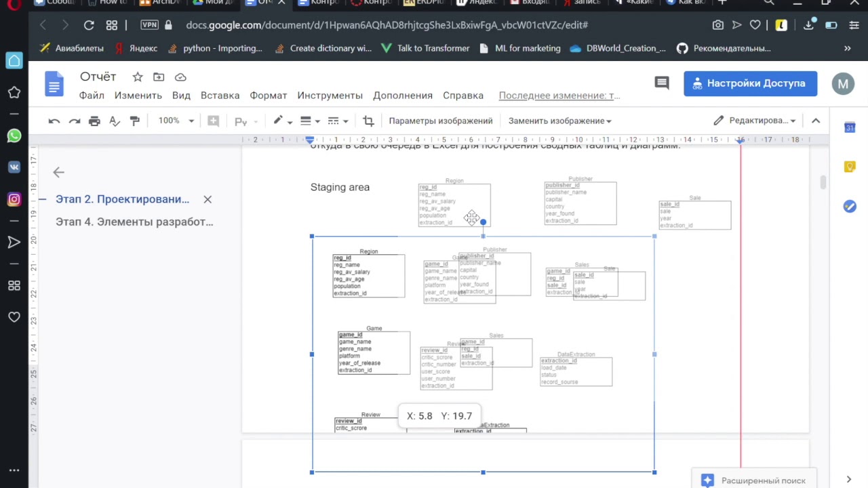The width and height of the screenshot is (868, 488).
Task: Open Opera easy setup icon
Action: tap(853, 25)
